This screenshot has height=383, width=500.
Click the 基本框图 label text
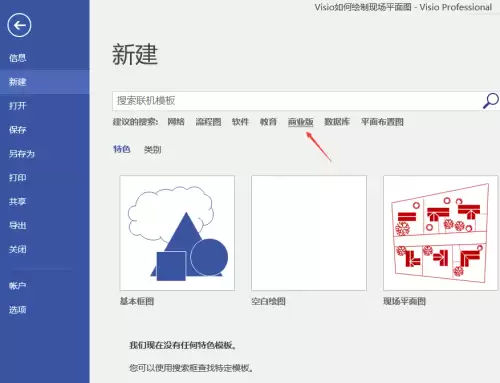pyautogui.click(x=137, y=301)
